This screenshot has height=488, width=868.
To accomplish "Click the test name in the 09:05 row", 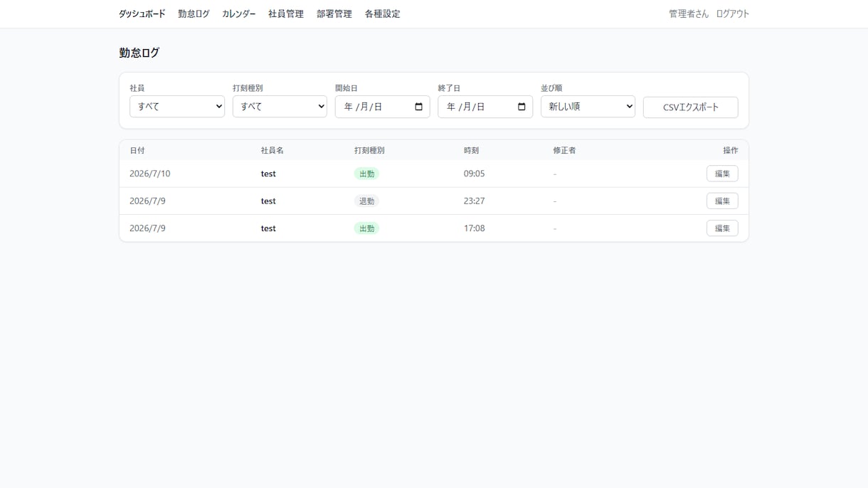I will coord(268,174).
